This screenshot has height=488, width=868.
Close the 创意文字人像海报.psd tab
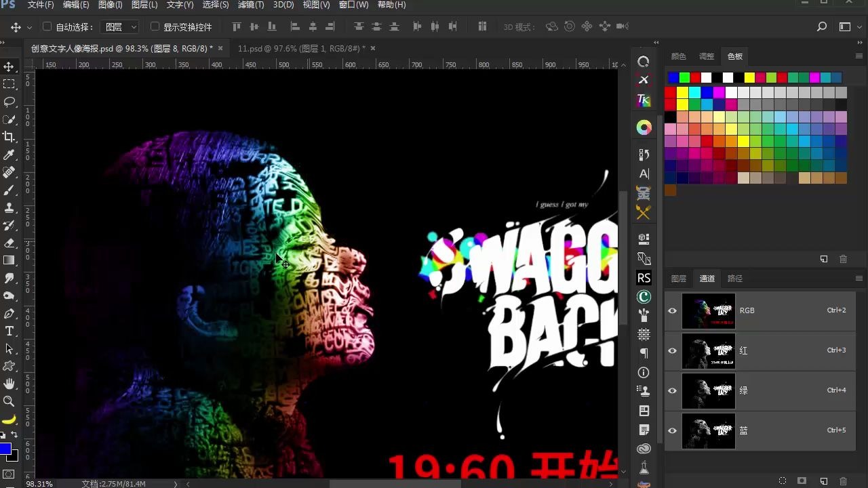tap(221, 48)
